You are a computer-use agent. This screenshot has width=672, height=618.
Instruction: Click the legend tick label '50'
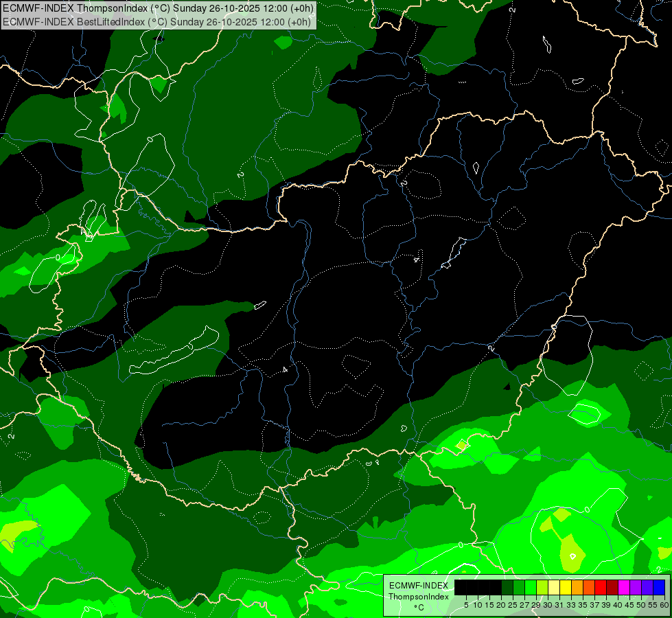coord(641,605)
